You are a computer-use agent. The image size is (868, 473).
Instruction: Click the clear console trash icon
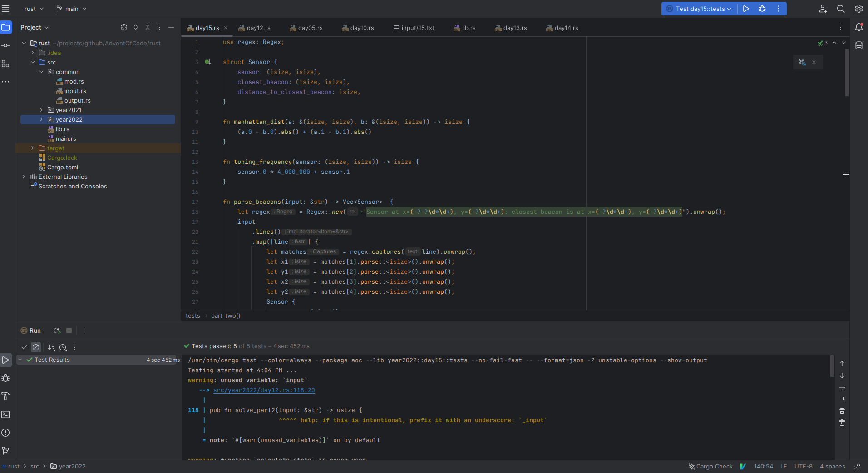pos(843,423)
